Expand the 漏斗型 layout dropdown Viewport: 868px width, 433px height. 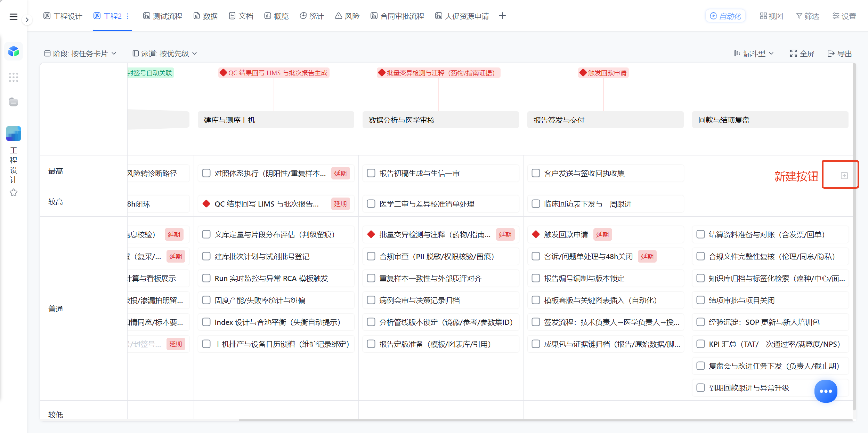tap(754, 54)
